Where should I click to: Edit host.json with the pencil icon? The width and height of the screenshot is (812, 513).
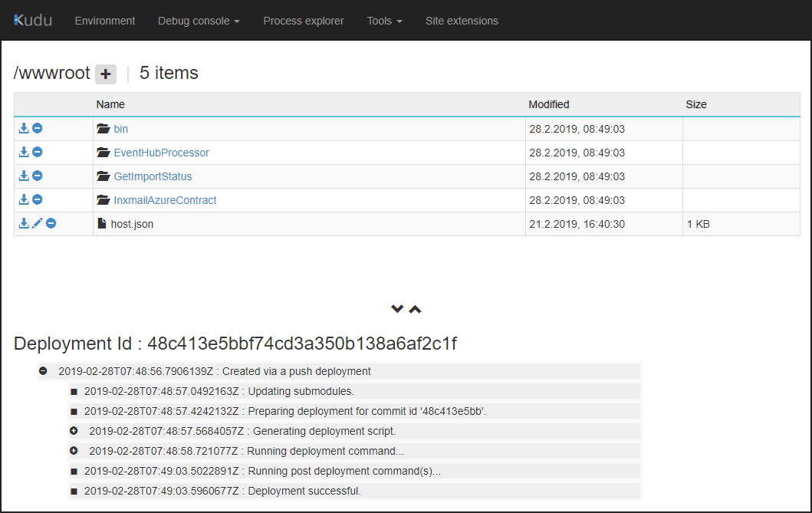38,224
